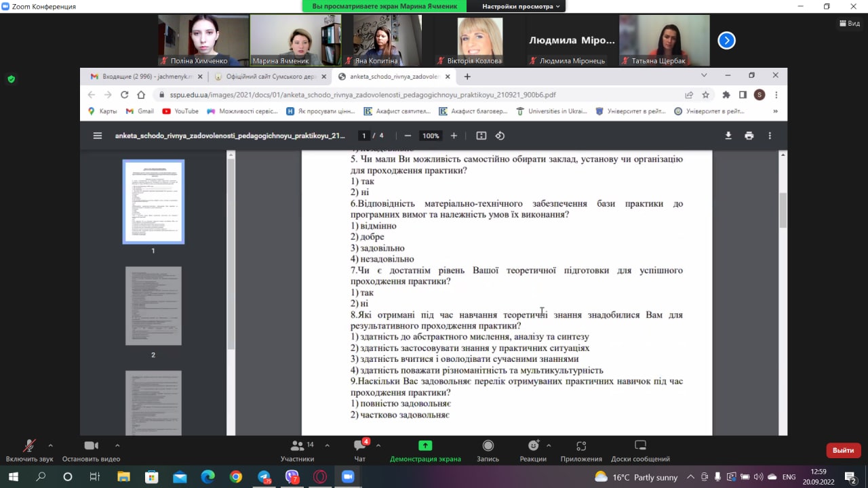Open Windows Start menu
This screenshot has width=868, height=488.
coord(13,476)
